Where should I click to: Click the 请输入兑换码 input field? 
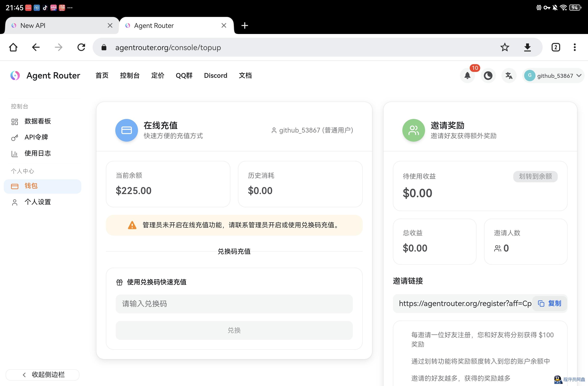tap(234, 304)
